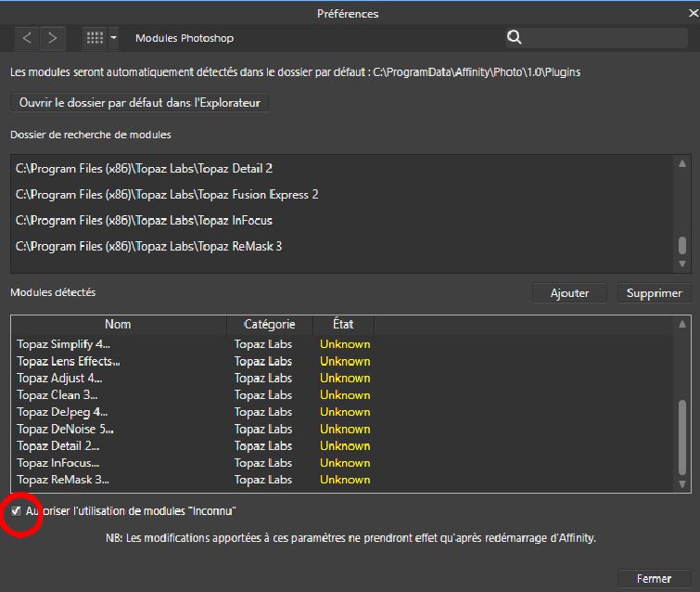Select the Topaz ReMask 3 folder path

(x=148, y=246)
